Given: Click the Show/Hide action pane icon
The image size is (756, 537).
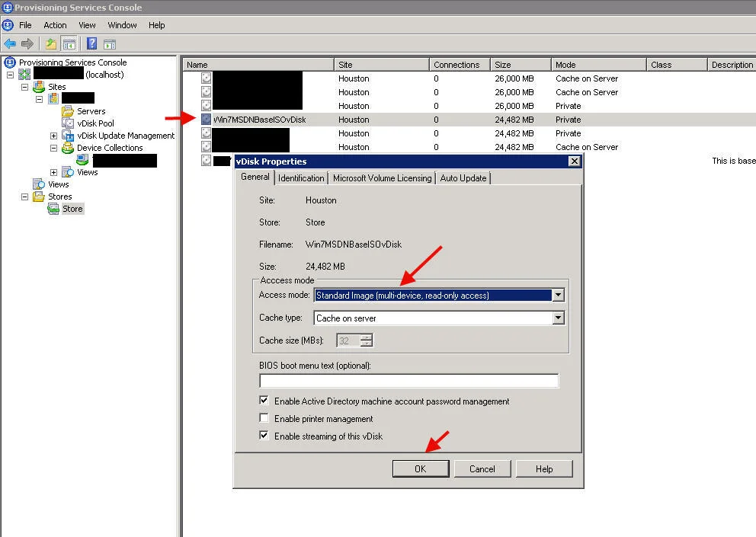Looking at the screenshot, I should pyautogui.click(x=110, y=44).
